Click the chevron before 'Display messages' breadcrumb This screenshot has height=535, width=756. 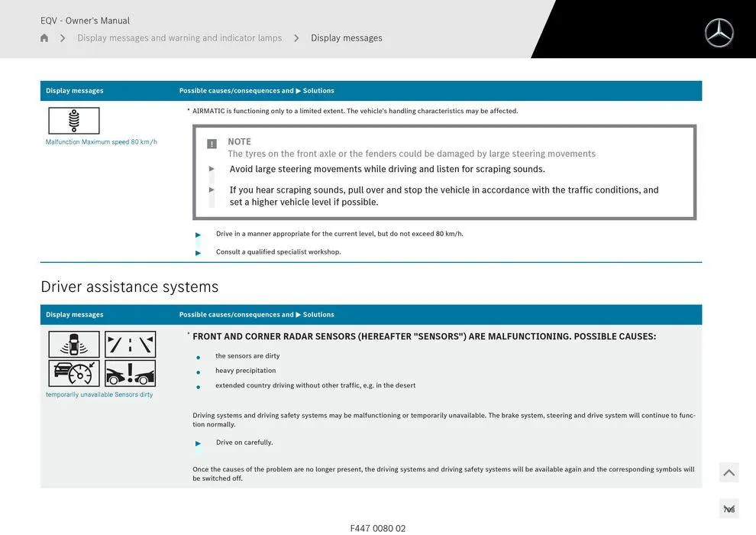pos(296,37)
